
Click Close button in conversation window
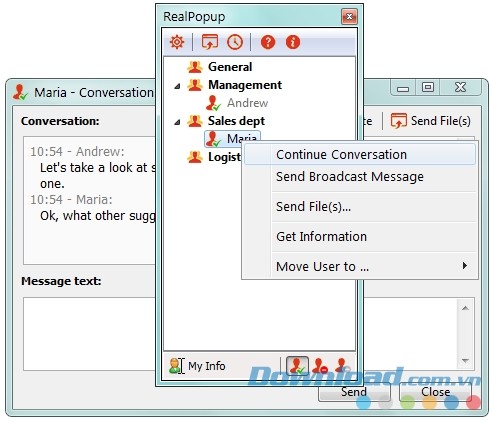point(435,392)
